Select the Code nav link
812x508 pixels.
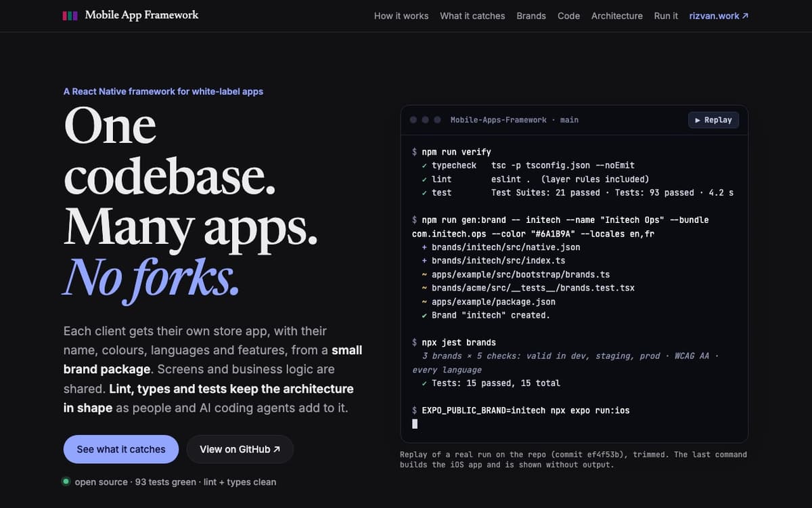click(568, 16)
